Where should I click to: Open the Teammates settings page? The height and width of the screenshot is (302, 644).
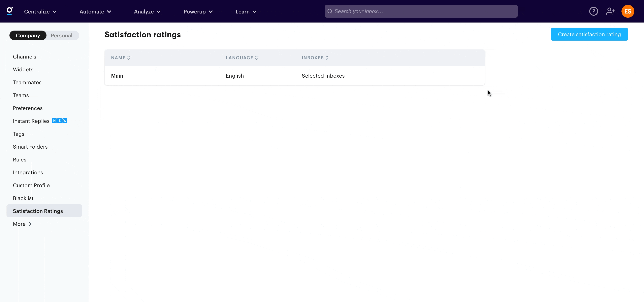[x=27, y=82]
